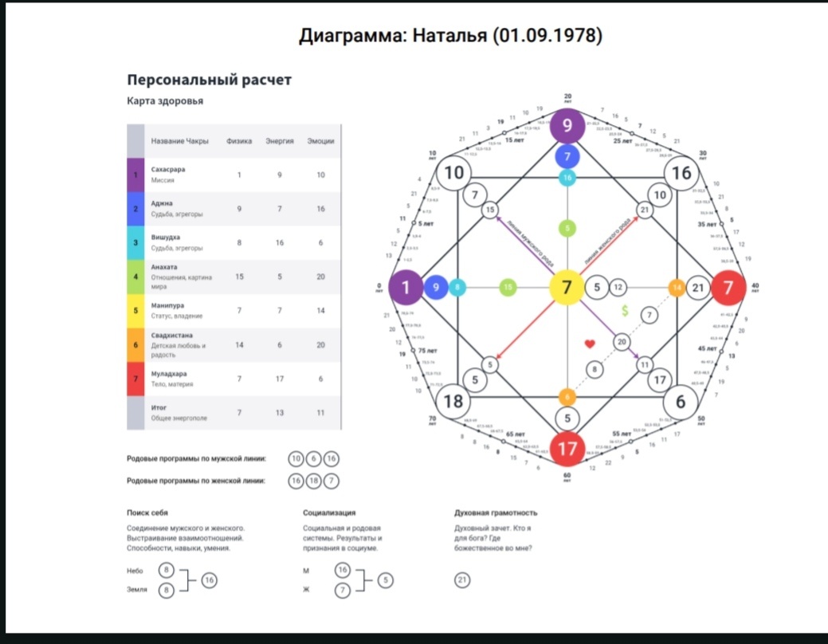The height and width of the screenshot is (644, 828).
Task: Click blue circle 7 below purple 9
Action: pyautogui.click(x=567, y=156)
